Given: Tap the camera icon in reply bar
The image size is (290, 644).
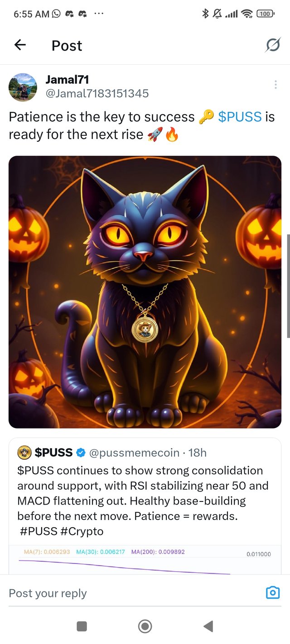Looking at the screenshot, I should point(273,593).
